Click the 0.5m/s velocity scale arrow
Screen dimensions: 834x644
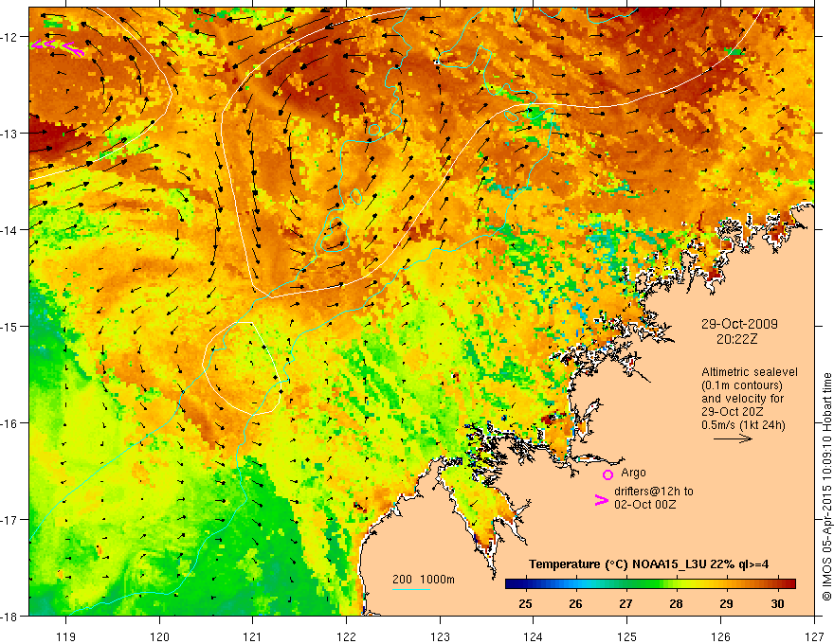[x=733, y=438]
